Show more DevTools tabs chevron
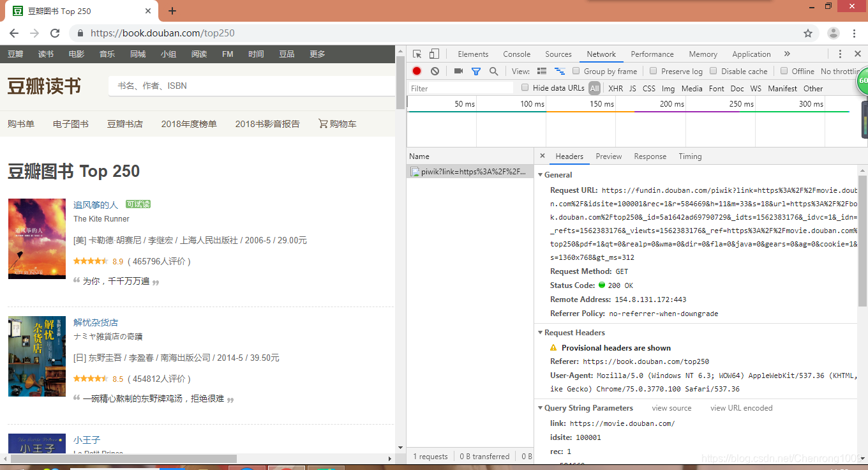The width and height of the screenshot is (868, 470). click(x=787, y=54)
